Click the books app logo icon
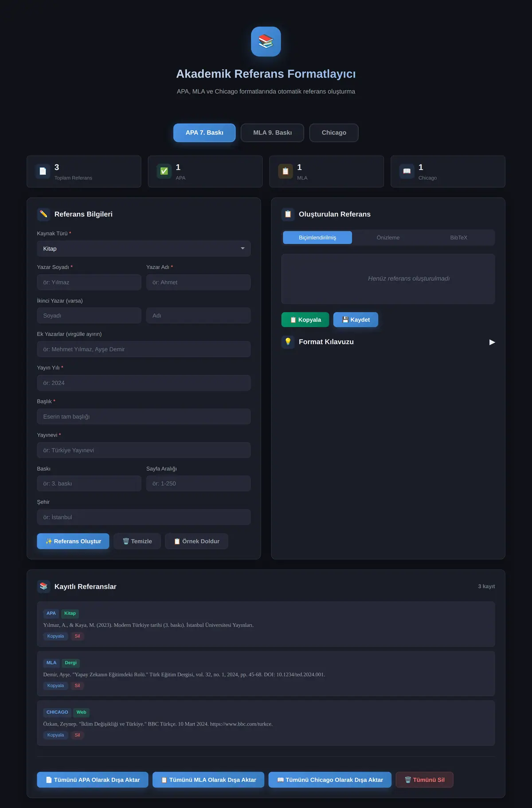This screenshot has width=532, height=808. (x=266, y=42)
